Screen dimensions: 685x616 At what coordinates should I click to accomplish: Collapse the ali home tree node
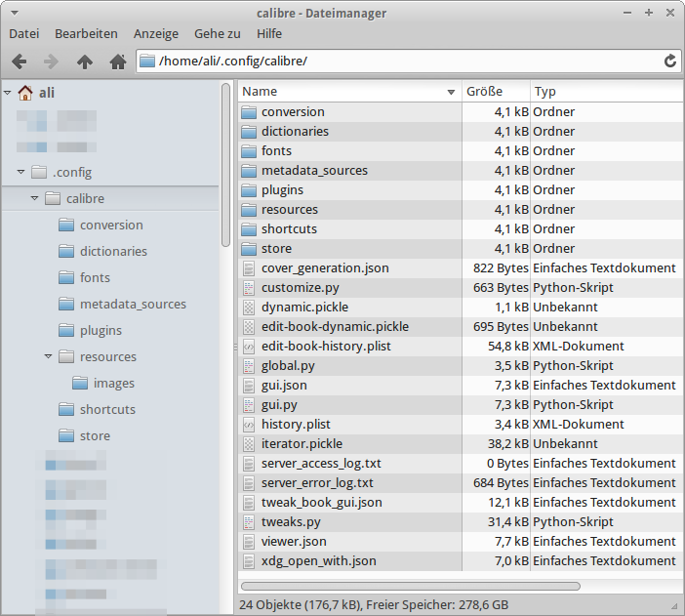(x=8, y=93)
